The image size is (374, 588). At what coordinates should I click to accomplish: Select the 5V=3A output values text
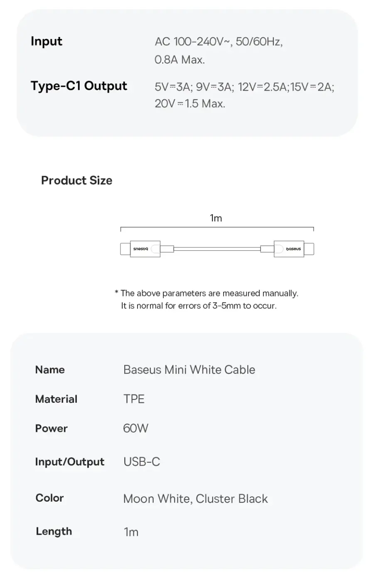tap(244, 87)
